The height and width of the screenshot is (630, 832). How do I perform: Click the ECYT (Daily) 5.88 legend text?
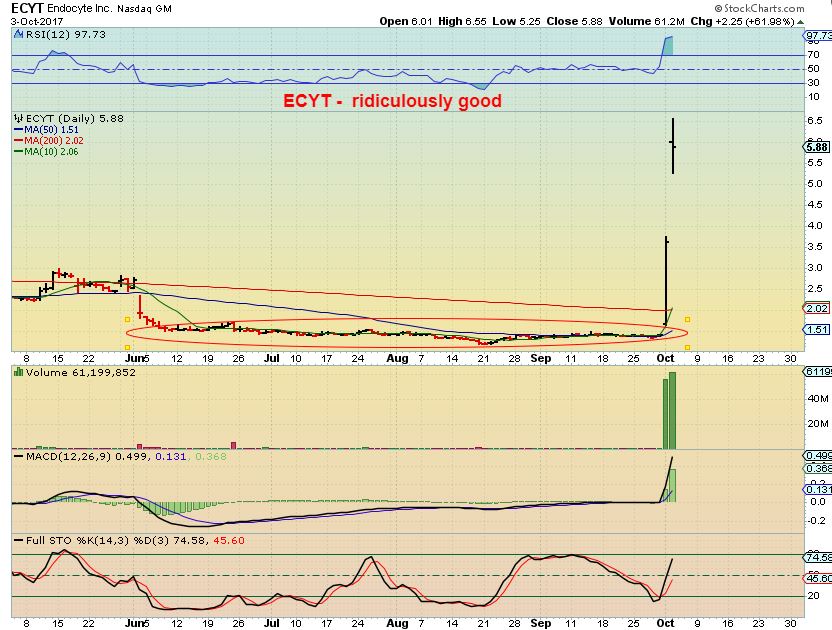tap(74, 118)
